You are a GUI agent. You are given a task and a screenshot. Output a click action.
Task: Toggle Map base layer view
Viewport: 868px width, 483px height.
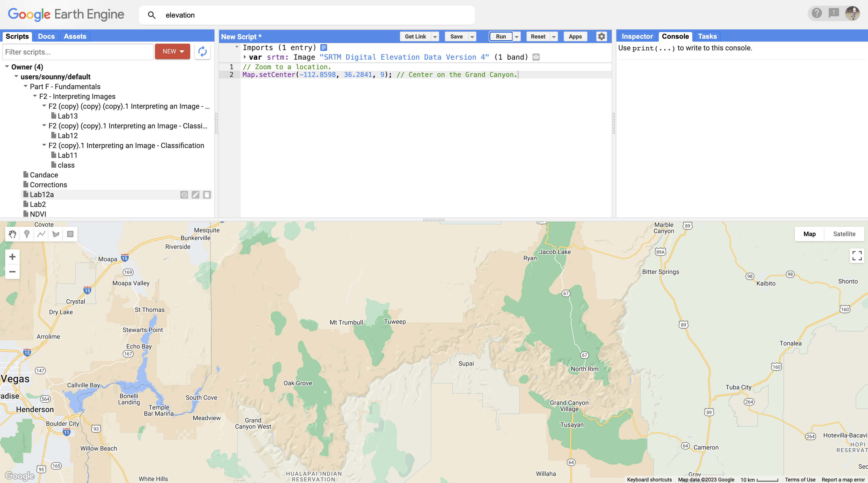[x=809, y=234]
